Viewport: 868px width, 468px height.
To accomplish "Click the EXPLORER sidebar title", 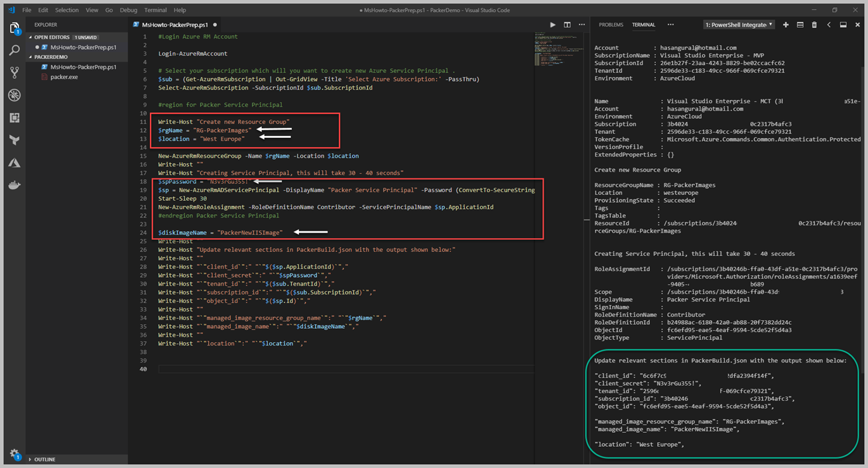I will coord(46,25).
